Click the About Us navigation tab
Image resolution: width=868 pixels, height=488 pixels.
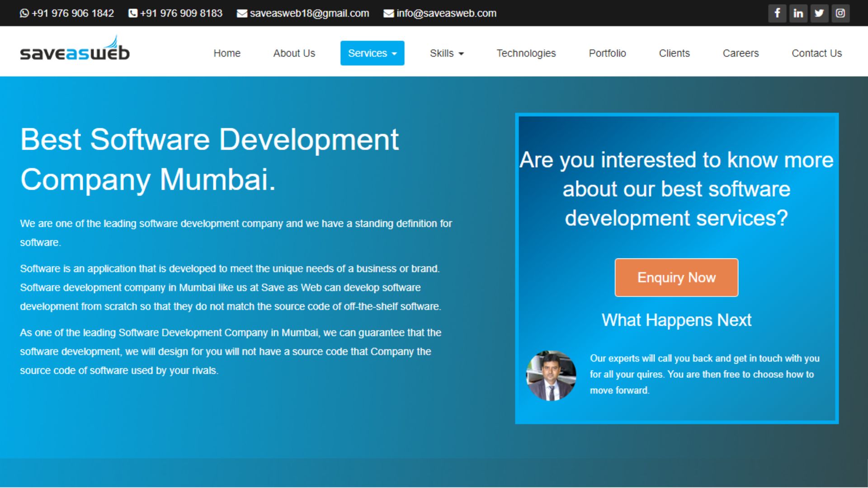coord(293,52)
